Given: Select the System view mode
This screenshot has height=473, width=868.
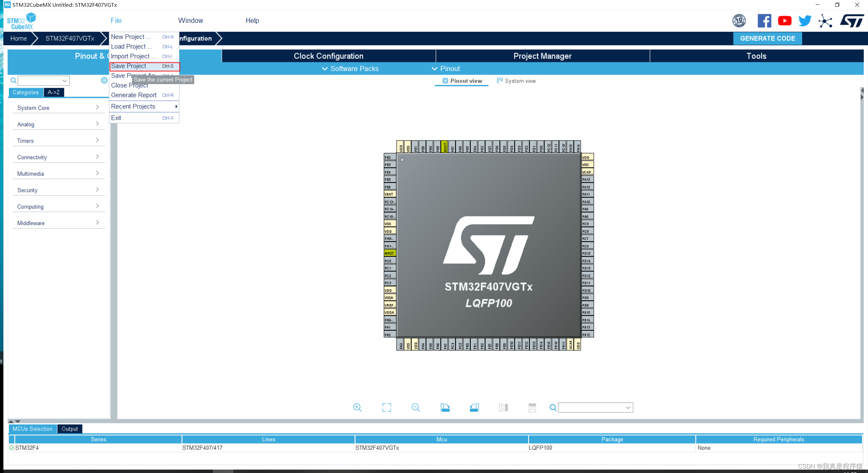Looking at the screenshot, I should 516,81.
